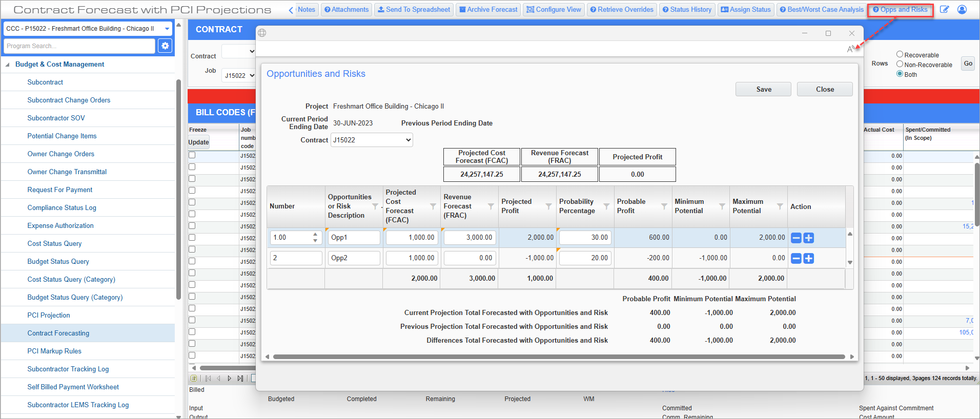Filter the Opportunities or Risk Description column

pos(375,206)
